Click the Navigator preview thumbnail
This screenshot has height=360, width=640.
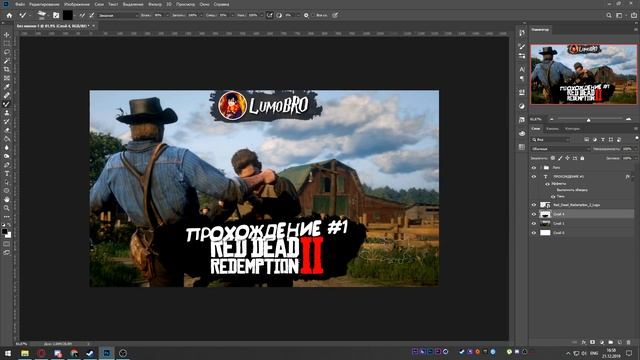583,74
